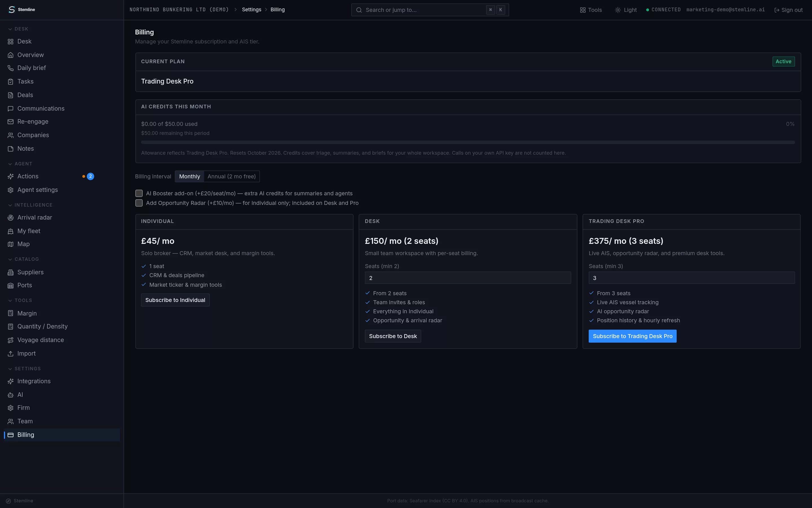Switch to Light theme
The width and height of the screenshot is (812, 508).
(626, 10)
